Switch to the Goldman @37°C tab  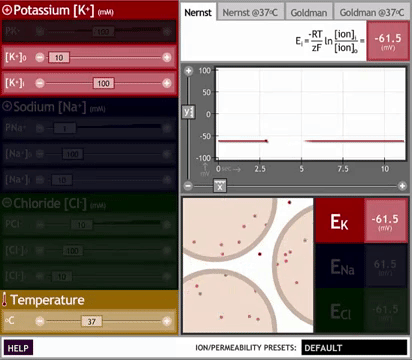point(372,13)
